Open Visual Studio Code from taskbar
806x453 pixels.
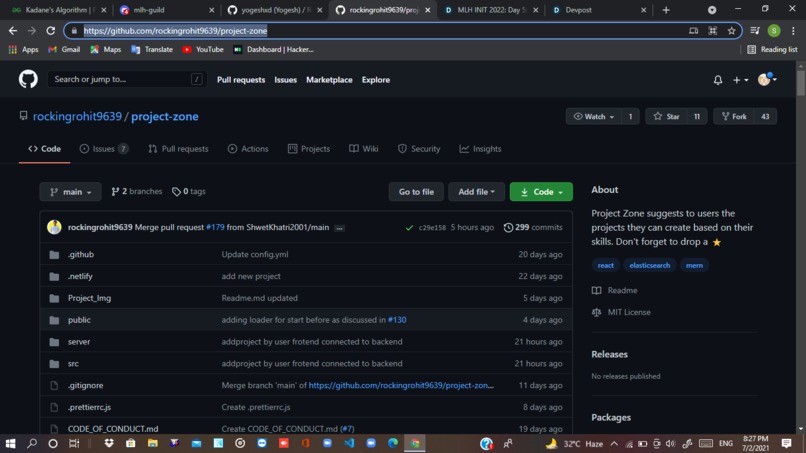point(350,443)
